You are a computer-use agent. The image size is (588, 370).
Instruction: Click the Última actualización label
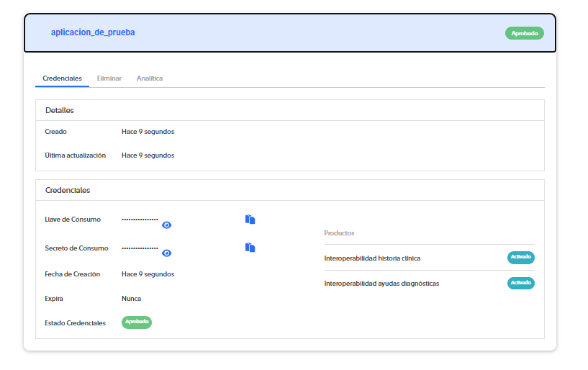click(x=75, y=155)
